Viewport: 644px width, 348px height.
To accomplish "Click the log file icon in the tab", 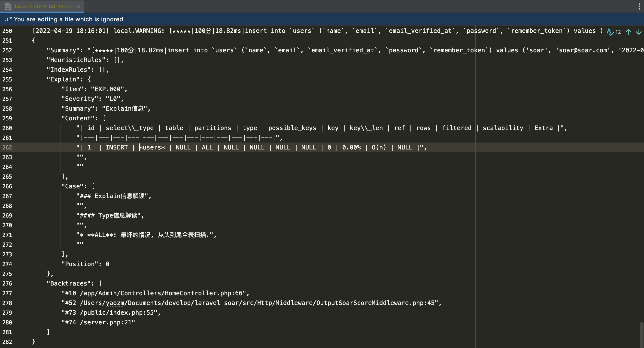I will tap(8, 6).
